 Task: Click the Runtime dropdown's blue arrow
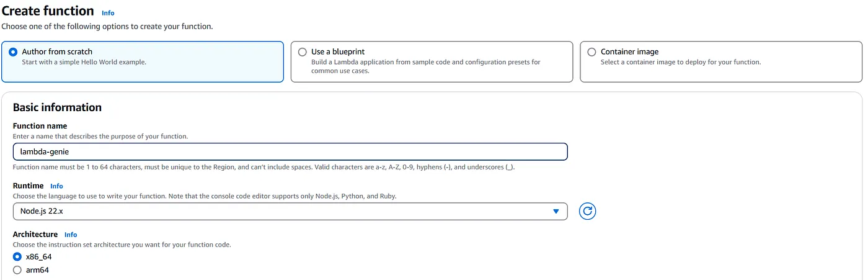click(556, 212)
